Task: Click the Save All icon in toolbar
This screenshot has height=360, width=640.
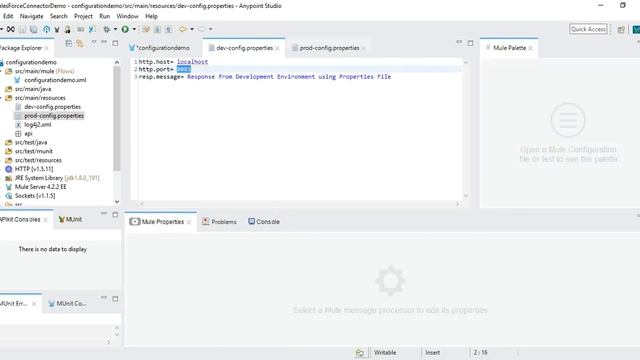Action: click(x=34, y=29)
